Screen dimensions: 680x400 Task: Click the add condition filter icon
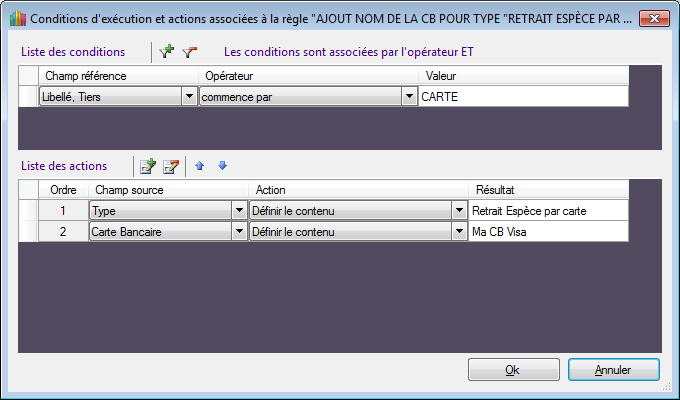167,51
